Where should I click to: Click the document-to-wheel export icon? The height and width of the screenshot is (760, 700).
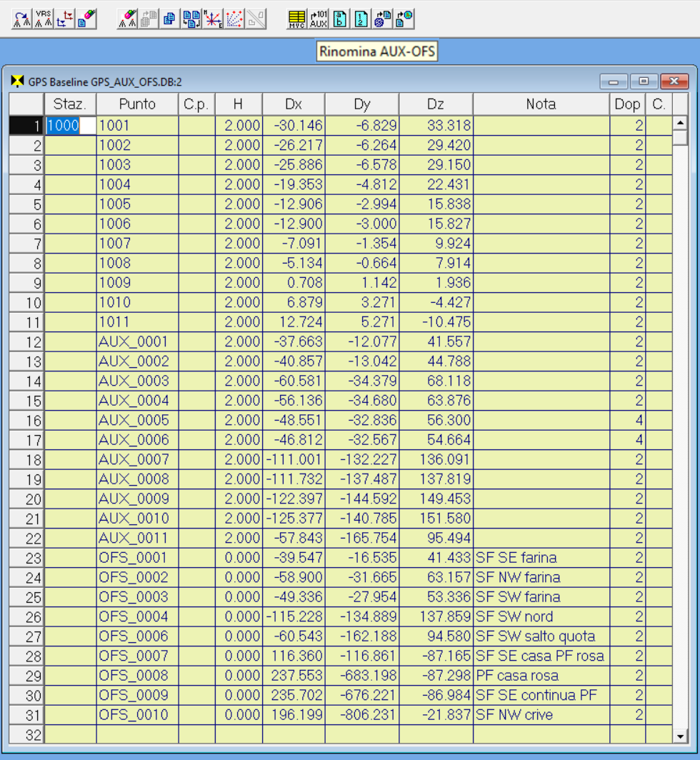(382, 19)
